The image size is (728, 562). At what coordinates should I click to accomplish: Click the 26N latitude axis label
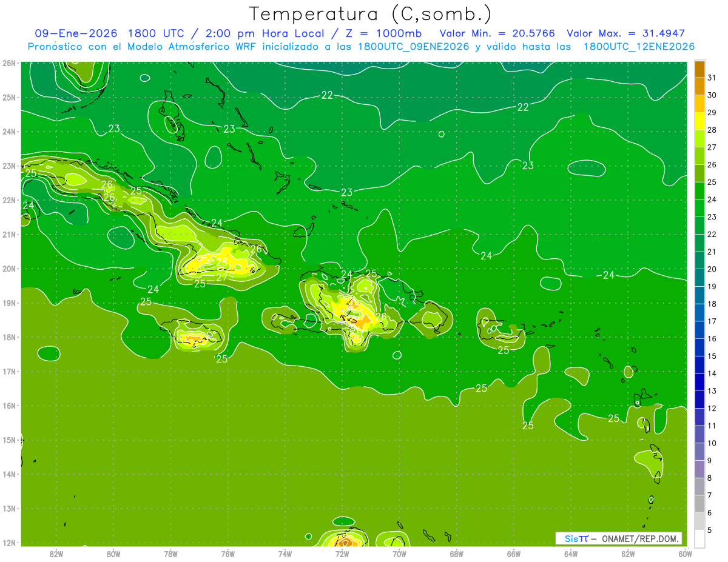click(8, 63)
